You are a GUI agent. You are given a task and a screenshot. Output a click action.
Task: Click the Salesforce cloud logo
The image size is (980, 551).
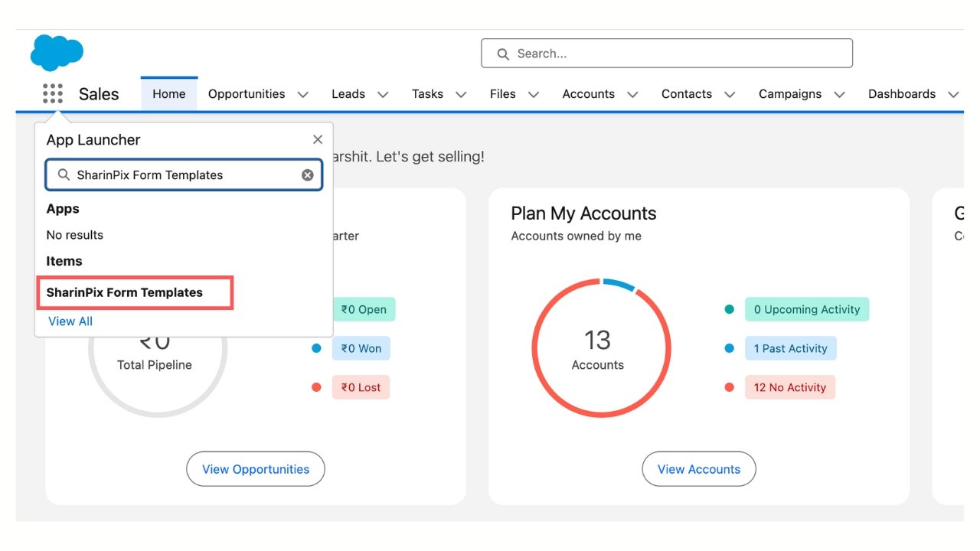[x=57, y=53]
